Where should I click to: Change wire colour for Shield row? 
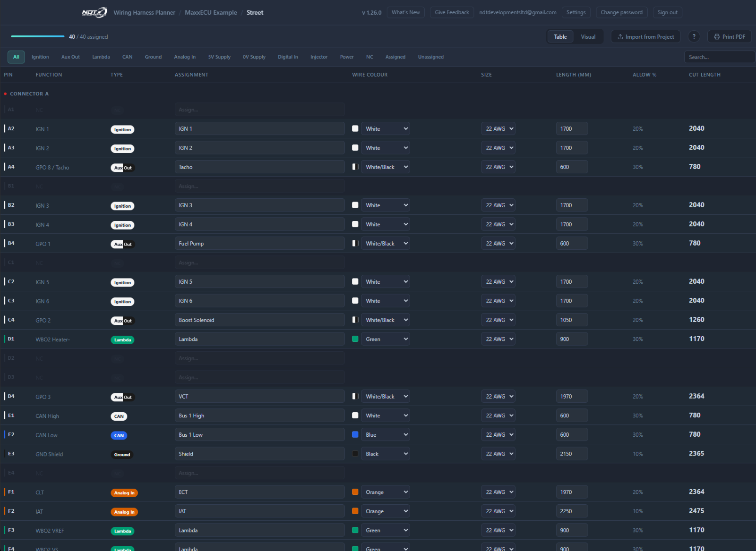point(386,454)
